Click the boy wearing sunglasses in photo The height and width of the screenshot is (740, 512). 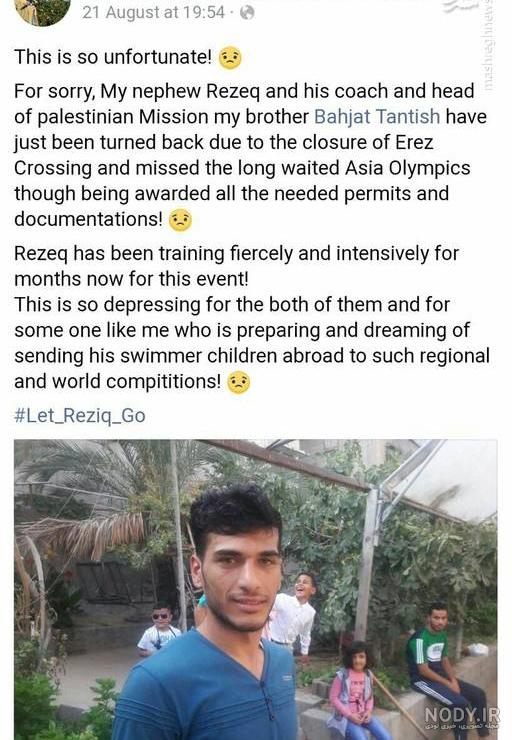[158, 629]
